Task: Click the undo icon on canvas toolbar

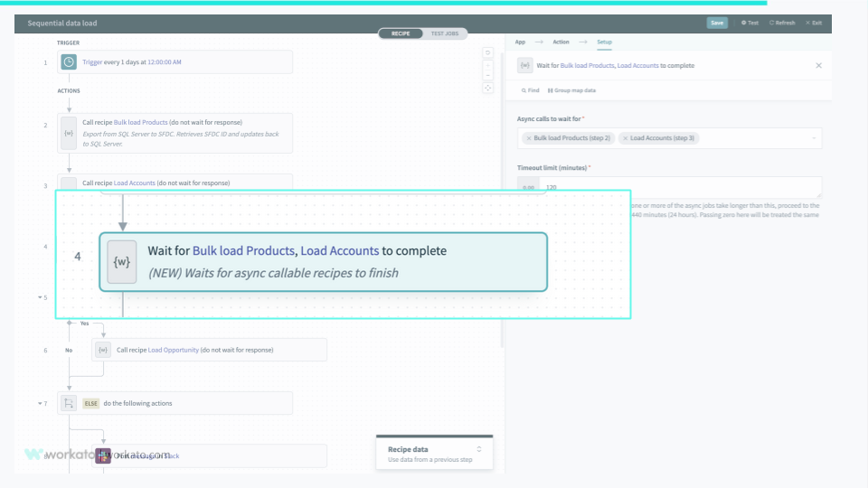Action: (x=487, y=52)
